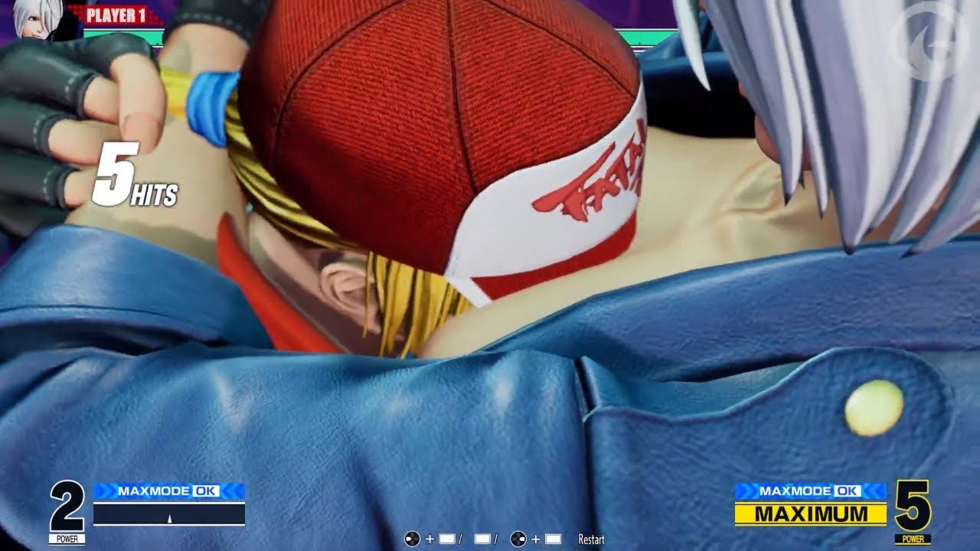This screenshot has width=980, height=551.
Task: Click the red PLAYER 1 name tag
Action: pos(115,15)
